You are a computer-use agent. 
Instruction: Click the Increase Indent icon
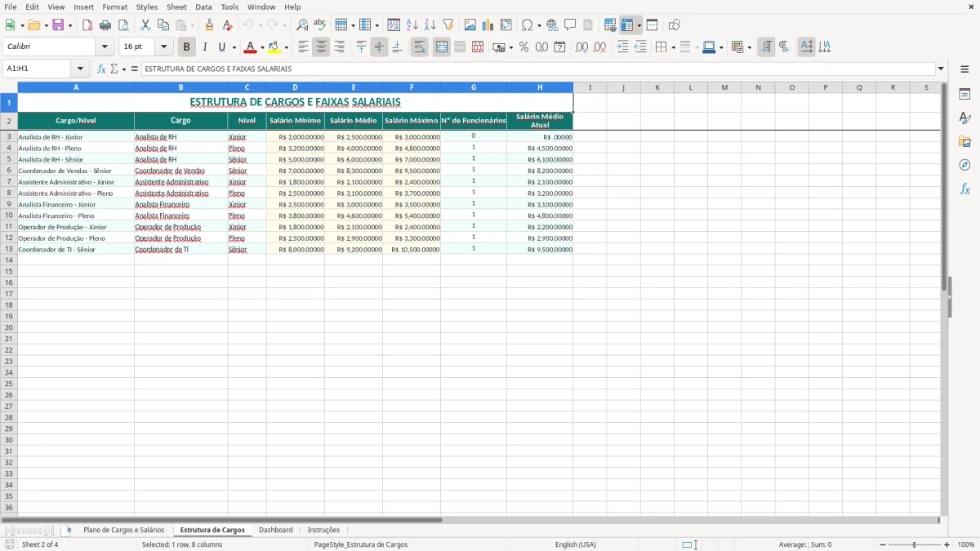(622, 47)
